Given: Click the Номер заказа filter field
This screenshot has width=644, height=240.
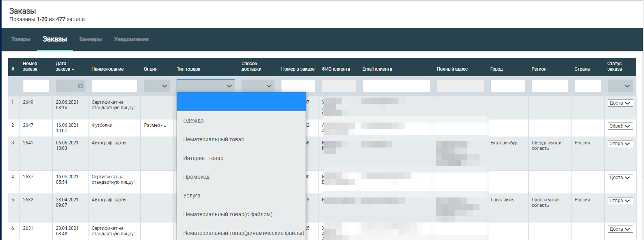Looking at the screenshot, I should tap(36, 86).
